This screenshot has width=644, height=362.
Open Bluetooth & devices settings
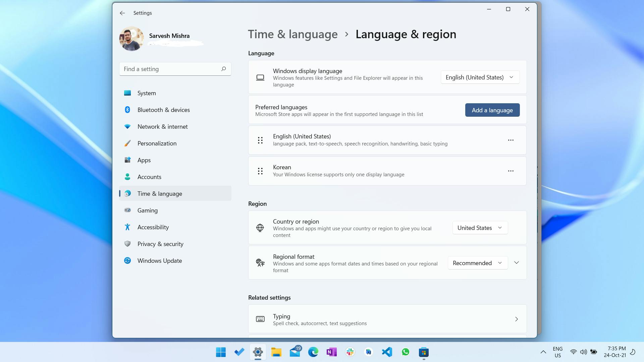[x=164, y=110]
